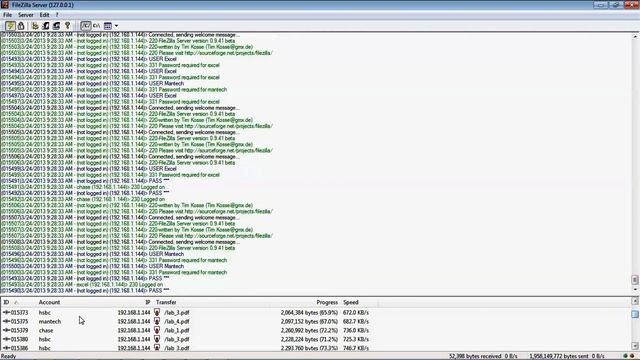The width and height of the screenshot is (640, 360).
Task: Click progress value 2,097,152 bytes (67.0%)
Action: point(309,322)
